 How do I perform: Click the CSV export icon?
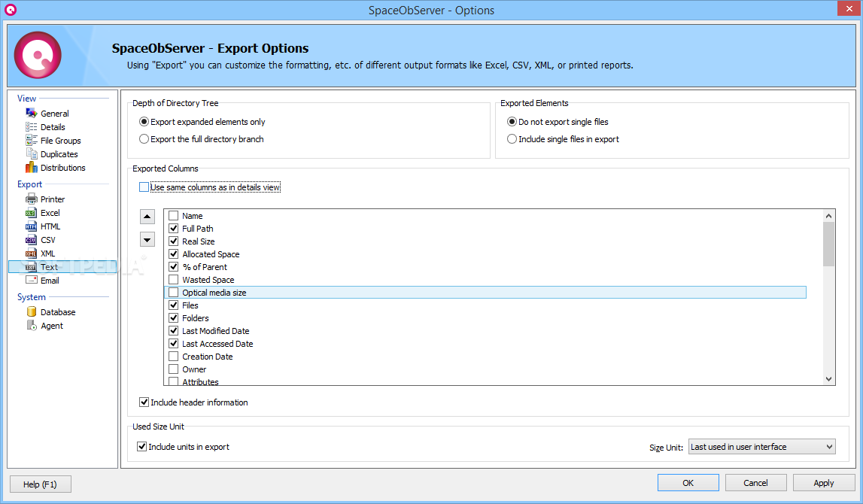pyautogui.click(x=32, y=240)
